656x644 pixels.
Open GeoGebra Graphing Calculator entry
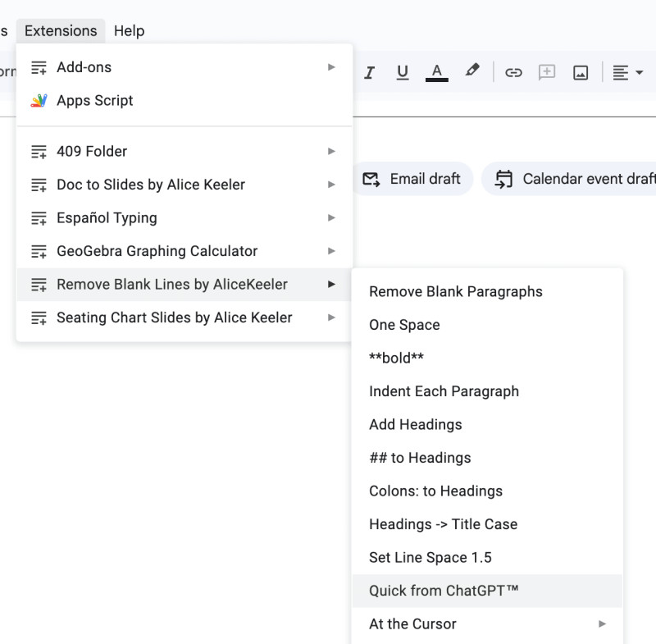click(x=184, y=251)
